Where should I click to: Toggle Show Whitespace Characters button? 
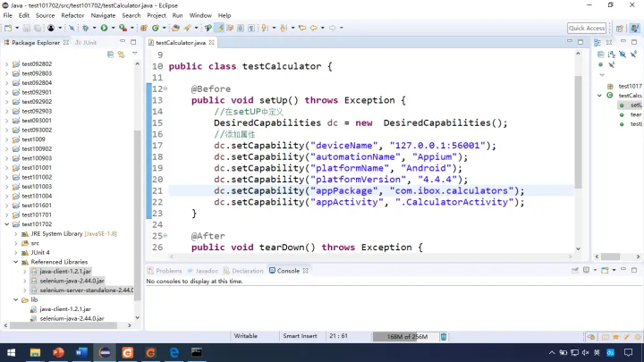click(251, 28)
